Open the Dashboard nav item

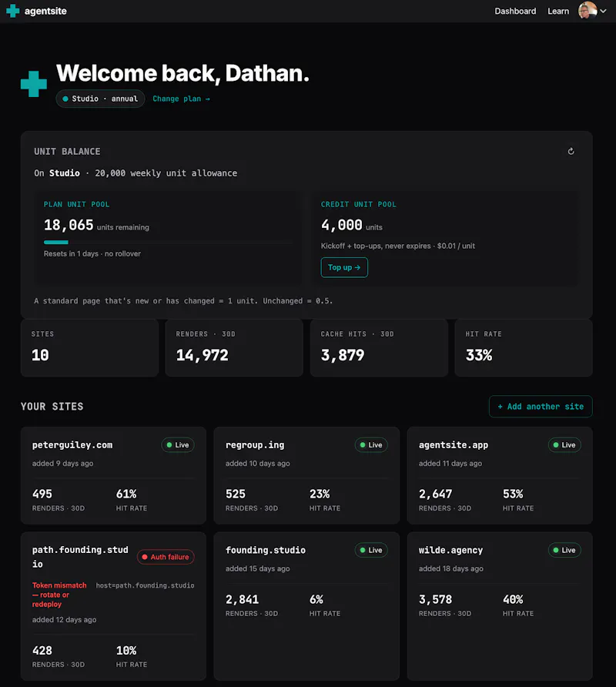tap(515, 11)
